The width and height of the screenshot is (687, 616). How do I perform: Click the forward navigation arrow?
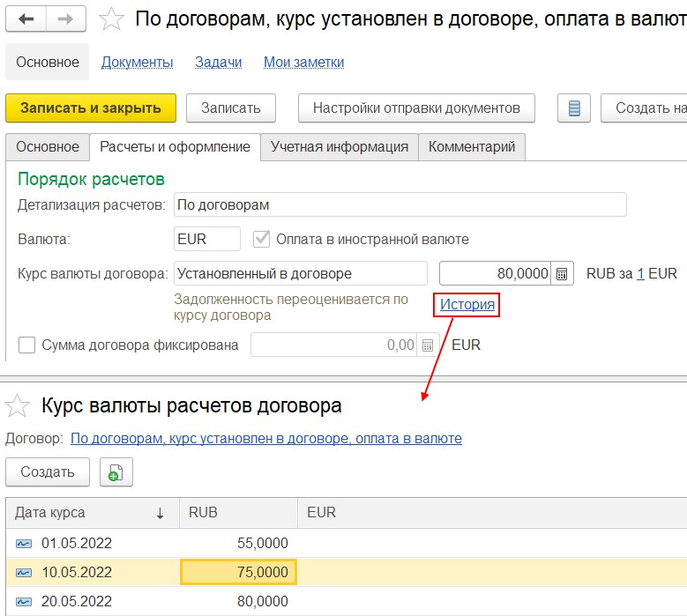point(66,19)
